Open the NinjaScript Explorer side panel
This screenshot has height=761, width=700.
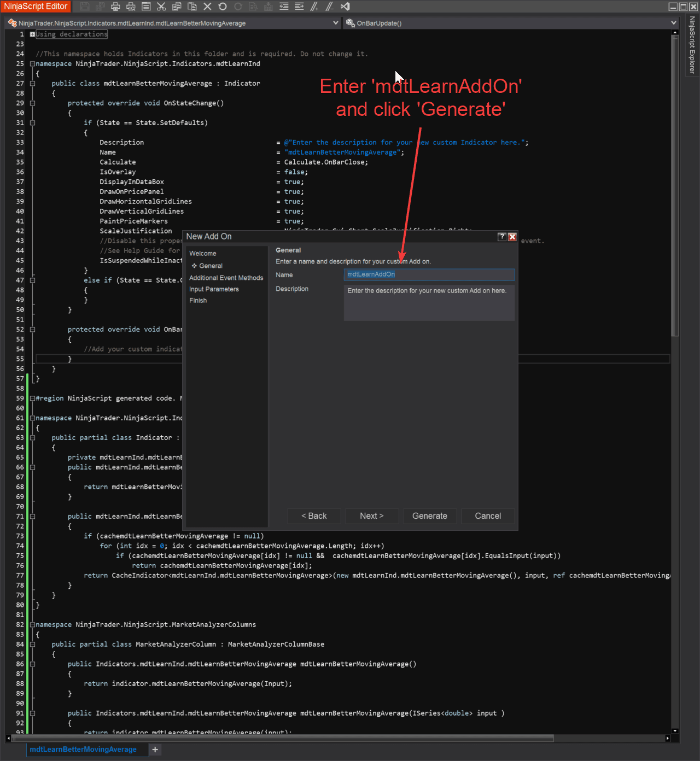coord(692,45)
